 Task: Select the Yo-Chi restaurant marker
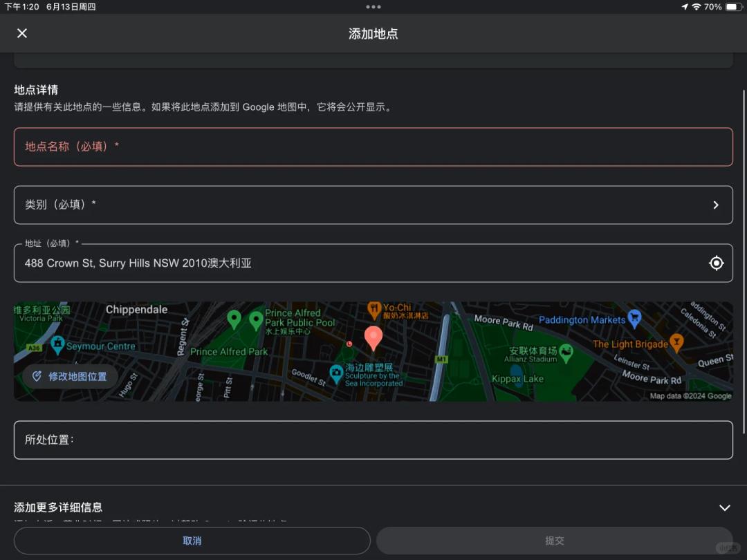point(374,309)
